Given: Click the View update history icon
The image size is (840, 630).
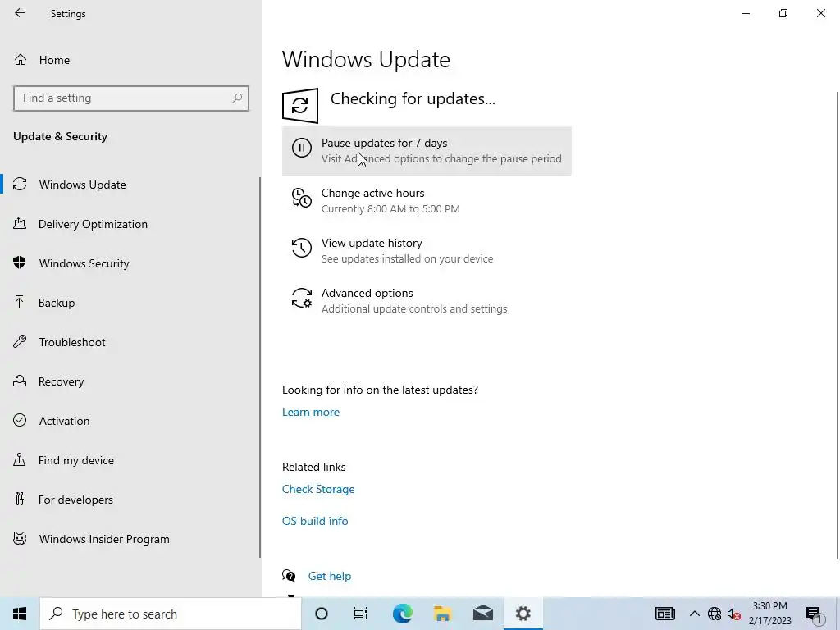Looking at the screenshot, I should (302, 248).
